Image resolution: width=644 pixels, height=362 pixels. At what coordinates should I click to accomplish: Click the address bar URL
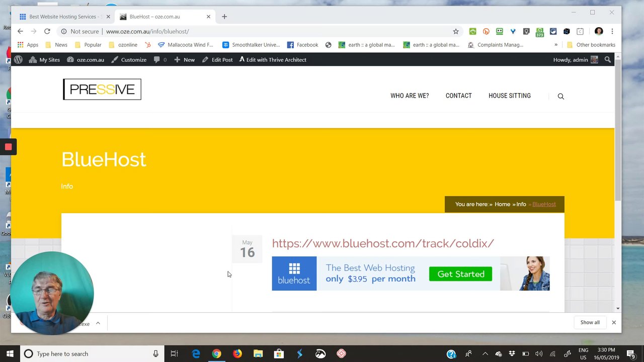point(147,31)
